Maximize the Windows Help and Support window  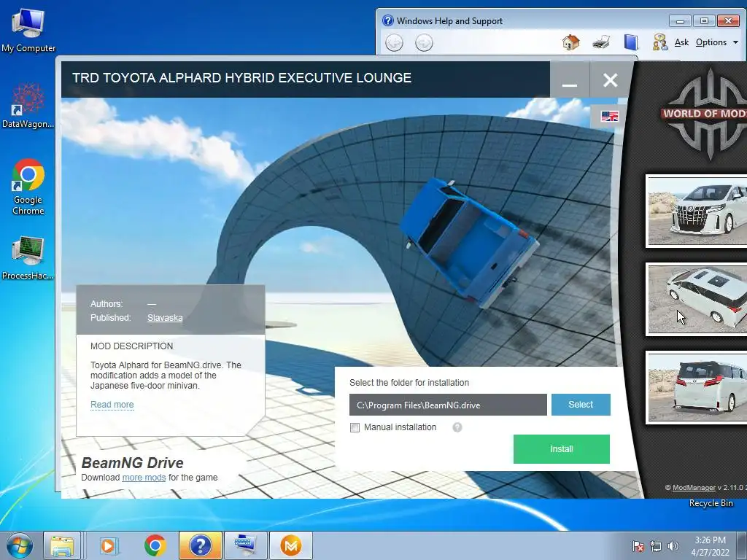click(704, 21)
